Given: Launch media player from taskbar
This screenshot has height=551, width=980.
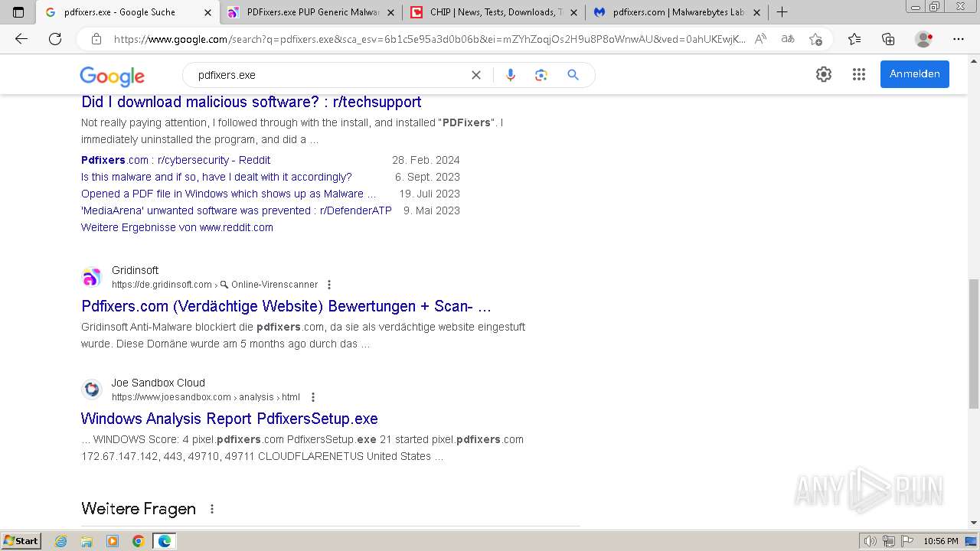Looking at the screenshot, I should [x=113, y=541].
